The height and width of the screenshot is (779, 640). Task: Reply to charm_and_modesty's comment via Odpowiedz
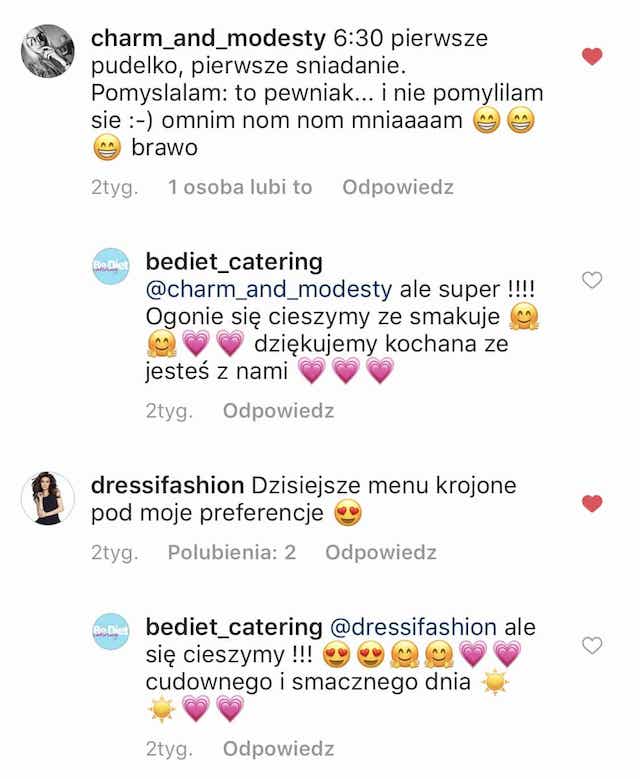click(398, 187)
